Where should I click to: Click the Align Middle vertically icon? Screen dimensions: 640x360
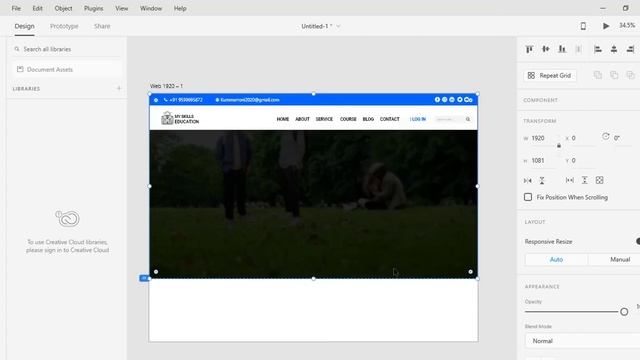tap(546, 49)
